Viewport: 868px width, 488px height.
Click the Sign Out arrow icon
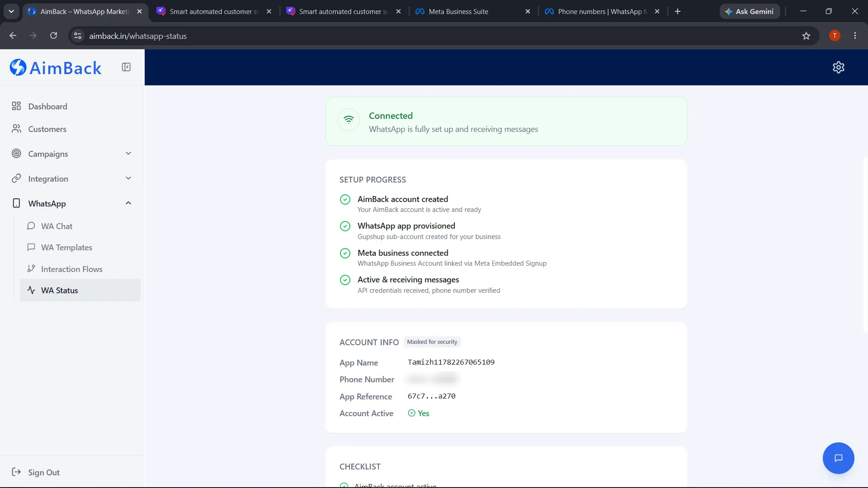pos(16,472)
